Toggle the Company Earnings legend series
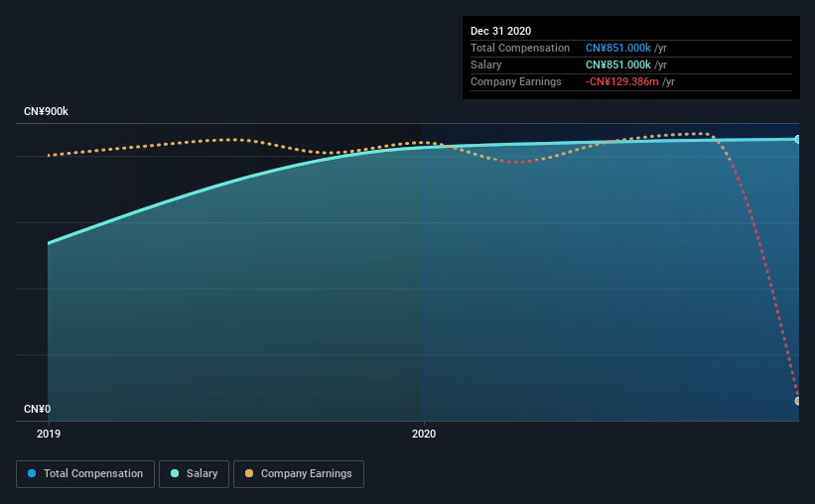This screenshot has width=815, height=504. coord(299,474)
